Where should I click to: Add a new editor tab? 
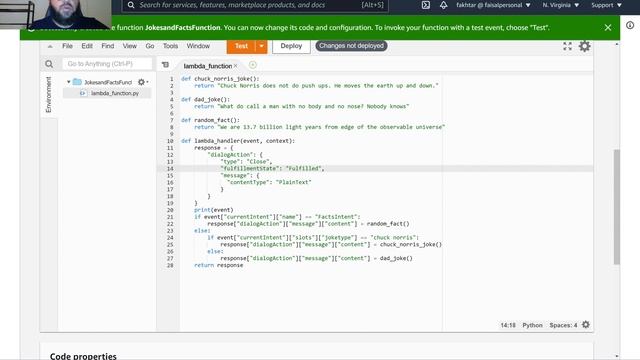coord(253,65)
